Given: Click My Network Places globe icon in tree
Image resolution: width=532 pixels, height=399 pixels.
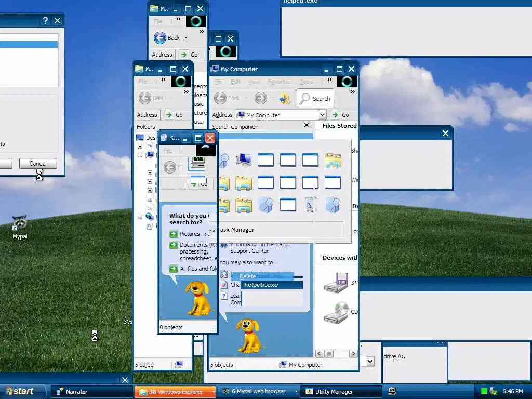Looking at the screenshot, I should [x=150, y=217].
